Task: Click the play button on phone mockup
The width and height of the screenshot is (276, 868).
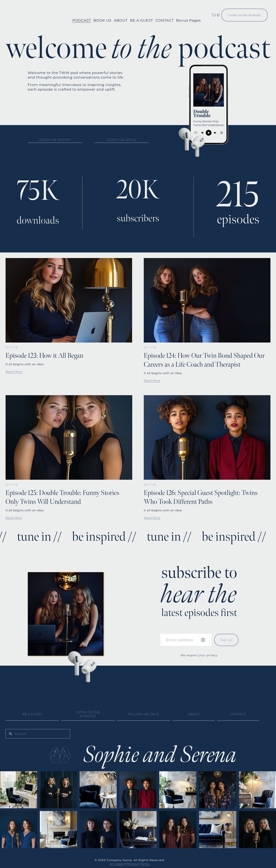Action: (208, 133)
